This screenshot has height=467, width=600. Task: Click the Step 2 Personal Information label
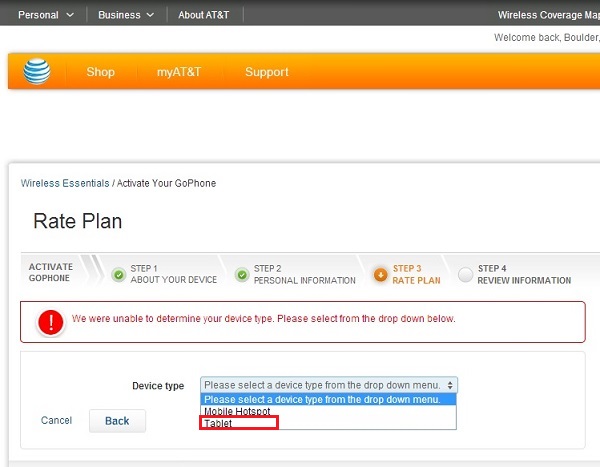pos(305,274)
